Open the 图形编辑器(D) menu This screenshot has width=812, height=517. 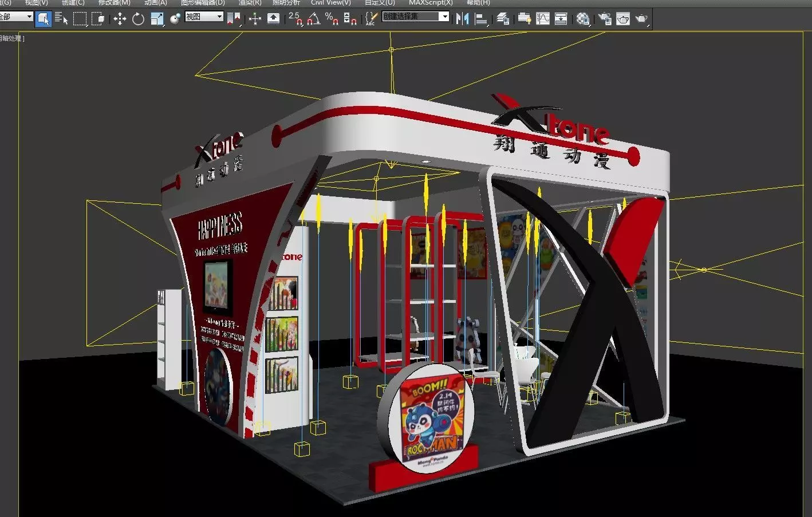(x=203, y=3)
